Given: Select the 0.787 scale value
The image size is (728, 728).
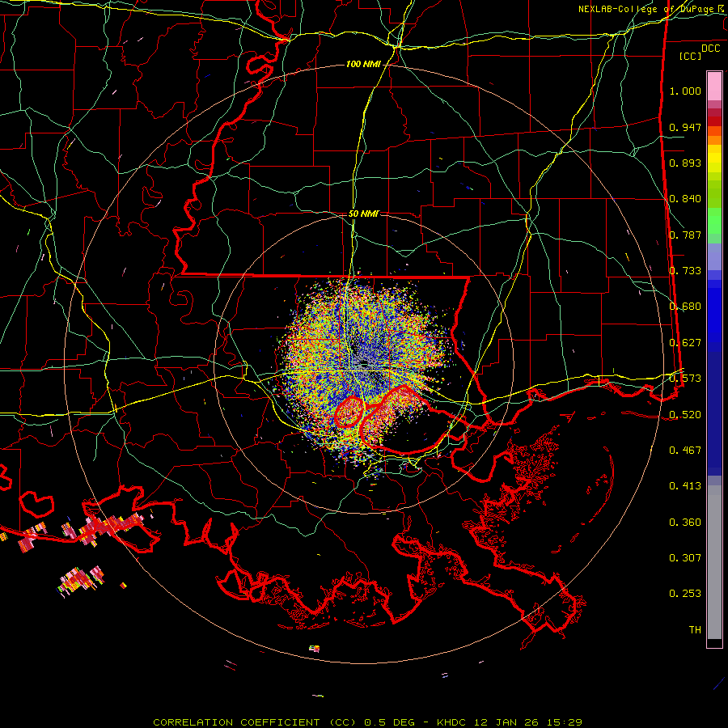Looking at the screenshot, I should [x=685, y=235].
